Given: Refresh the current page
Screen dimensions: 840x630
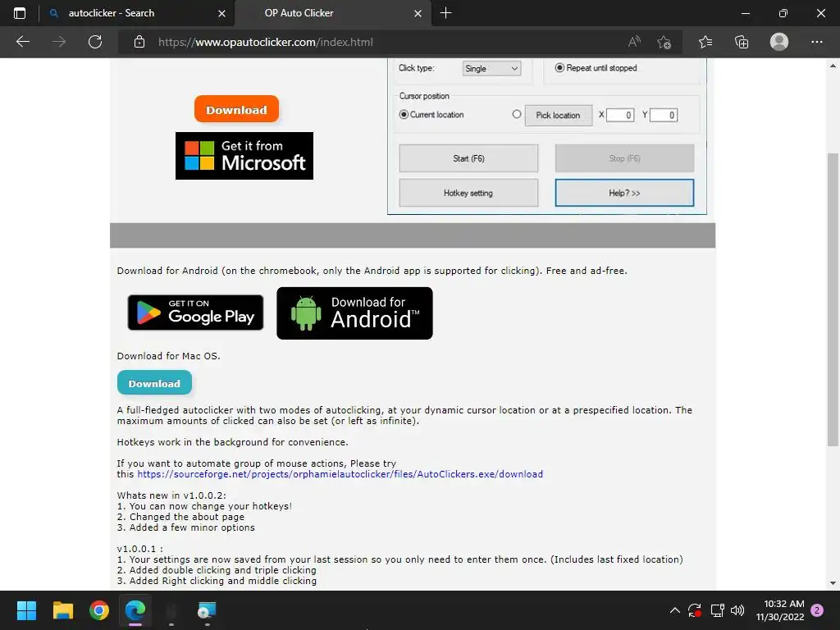Looking at the screenshot, I should tap(95, 42).
